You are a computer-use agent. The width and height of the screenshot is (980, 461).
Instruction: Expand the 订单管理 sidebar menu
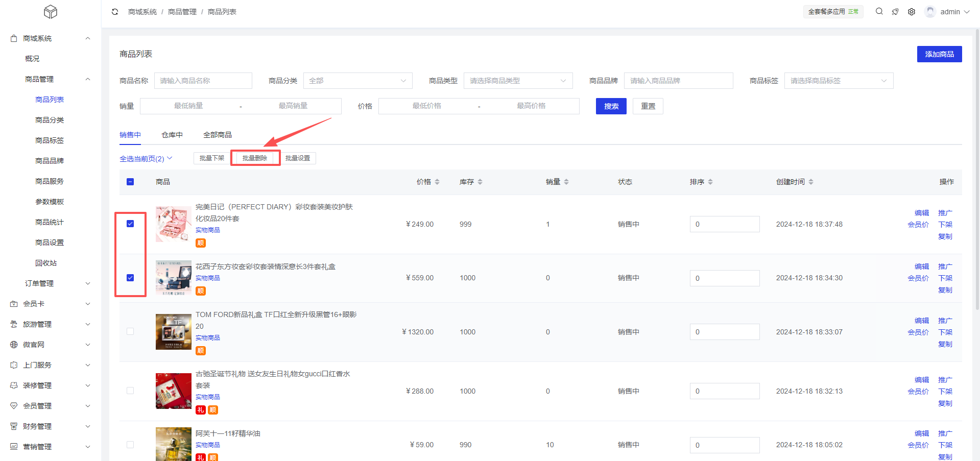coord(56,283)
